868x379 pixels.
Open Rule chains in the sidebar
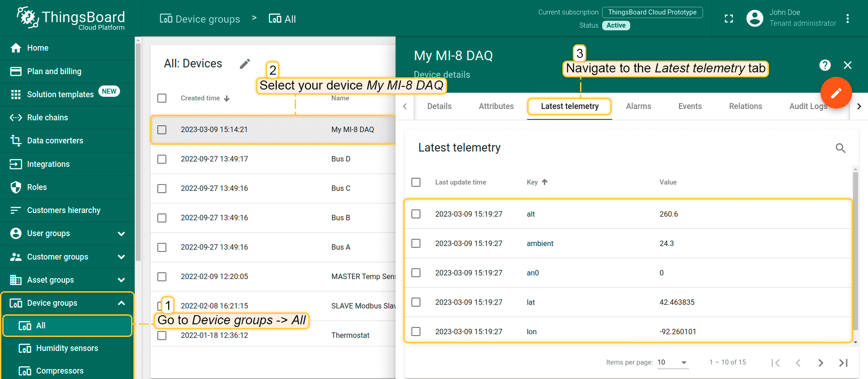[x=47, y=118]
